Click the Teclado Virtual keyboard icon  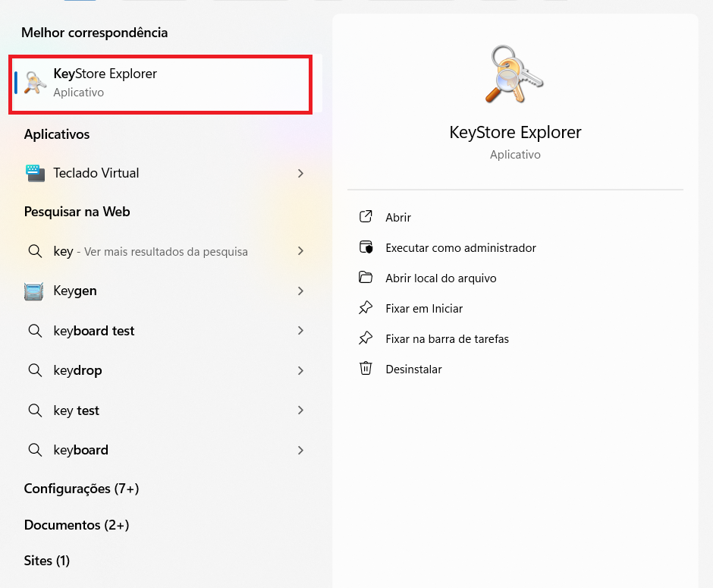tap(35, 173)
